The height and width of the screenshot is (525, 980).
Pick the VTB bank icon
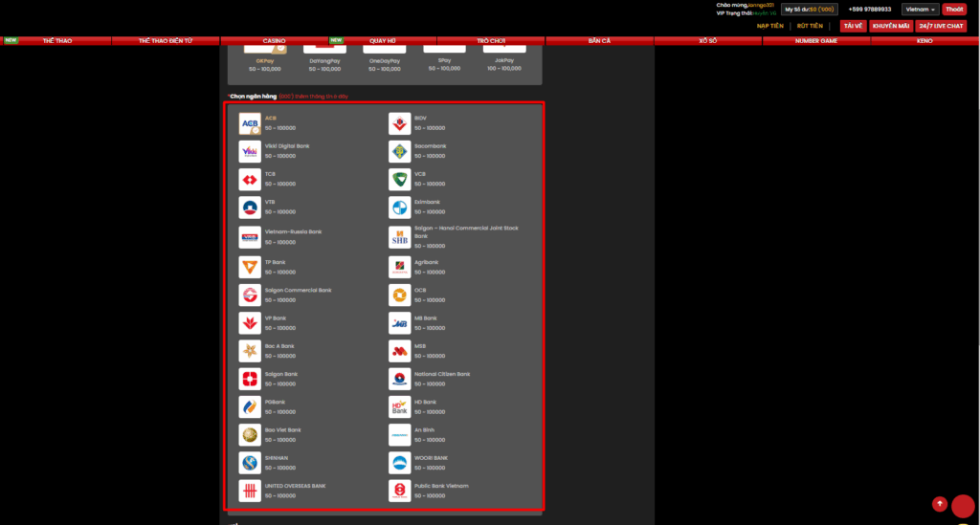click(250, 208)
